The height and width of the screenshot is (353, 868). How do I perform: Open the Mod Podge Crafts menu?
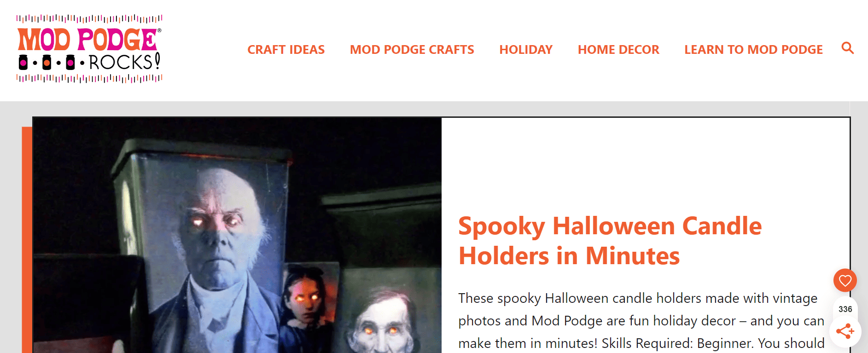412,50
